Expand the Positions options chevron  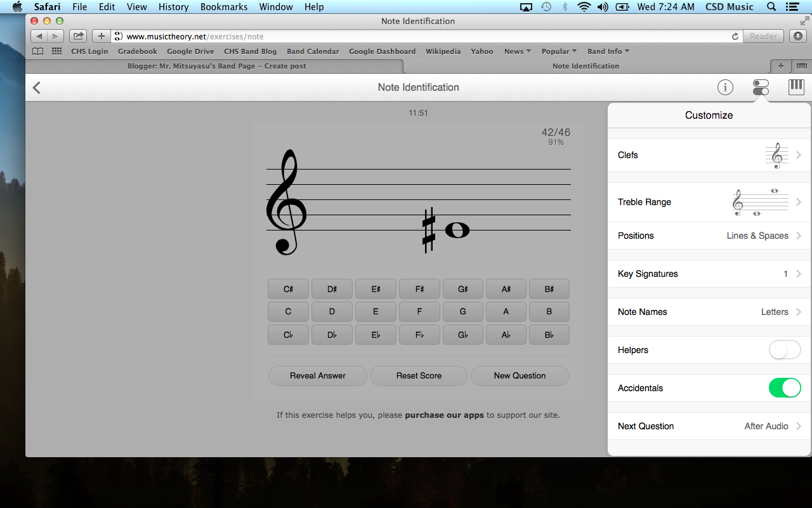coord(799,236)
